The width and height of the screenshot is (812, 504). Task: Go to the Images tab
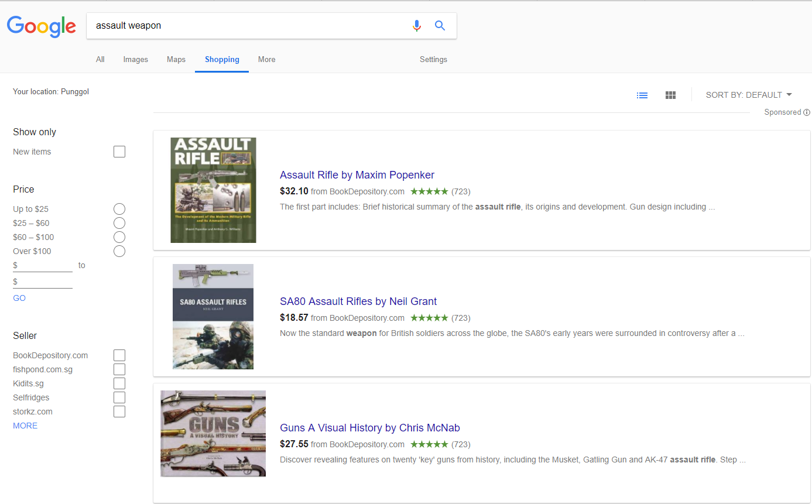tap(136, 59)
